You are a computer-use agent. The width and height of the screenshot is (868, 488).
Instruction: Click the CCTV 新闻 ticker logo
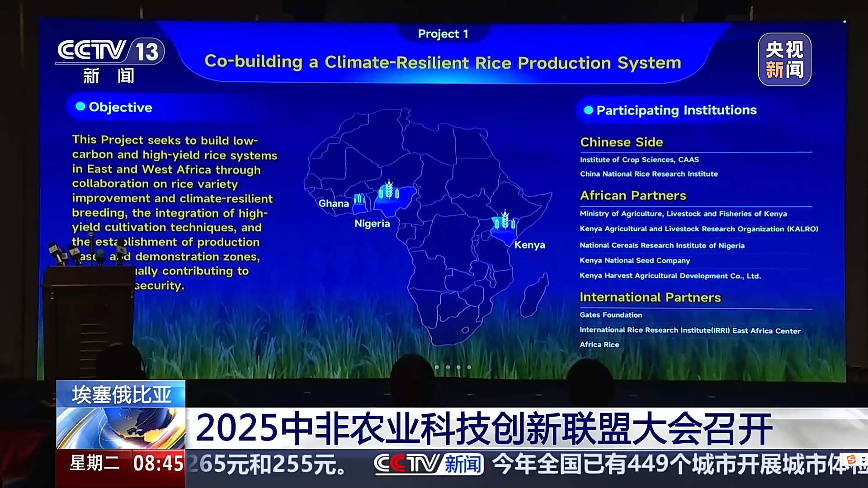coord(428,464)
